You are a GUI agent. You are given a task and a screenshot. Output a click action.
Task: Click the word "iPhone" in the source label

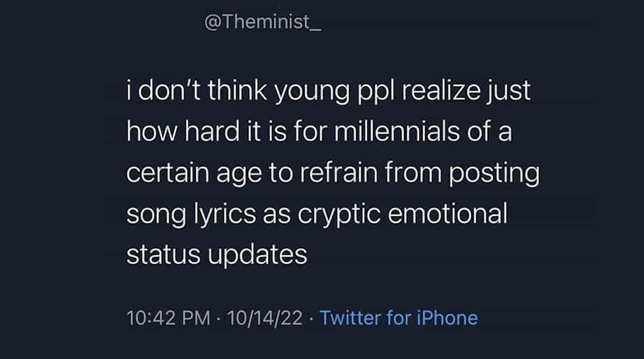[447, 318]
